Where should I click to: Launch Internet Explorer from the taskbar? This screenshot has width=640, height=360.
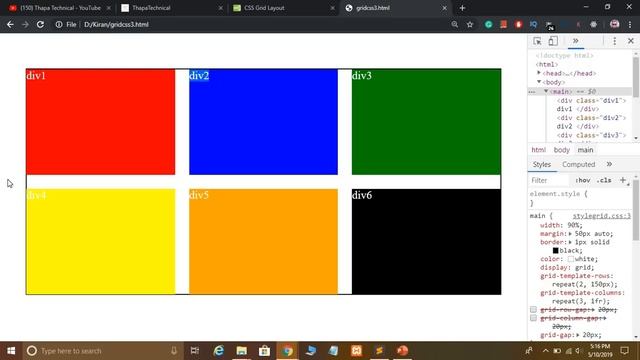[x=219, y=351]
